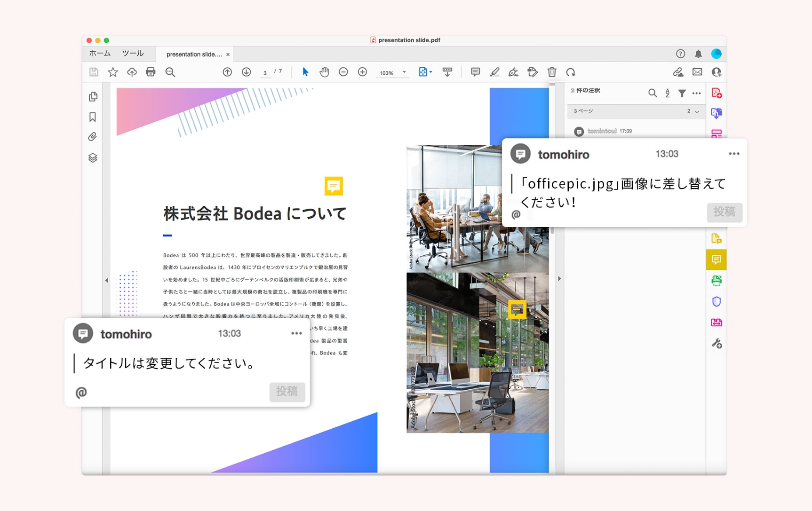Filter comments with the funnel icon

tap(682, 93)
